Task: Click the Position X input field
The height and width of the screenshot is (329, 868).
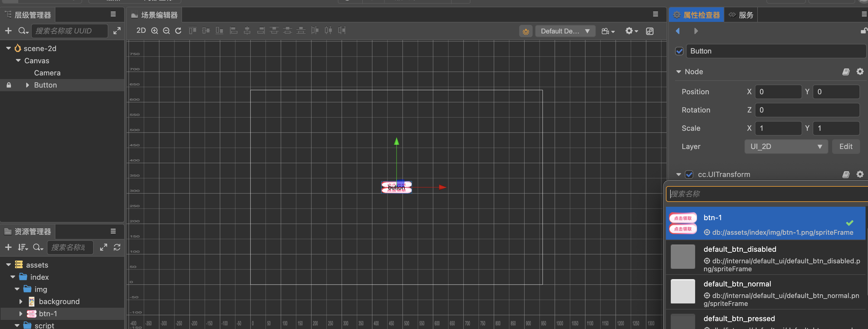Action: pyautogui.click(x=778, y=92)
